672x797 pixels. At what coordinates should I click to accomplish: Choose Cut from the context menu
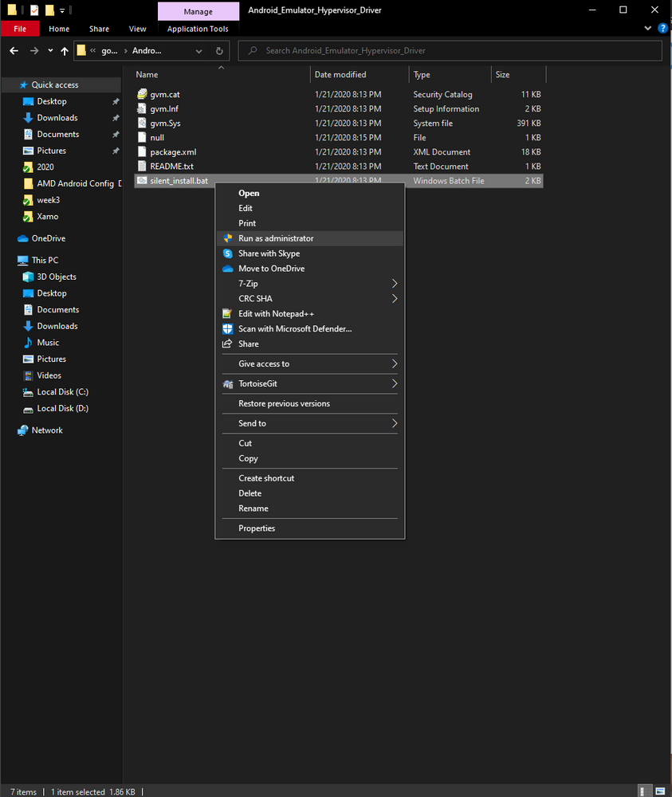coord(309,443)
